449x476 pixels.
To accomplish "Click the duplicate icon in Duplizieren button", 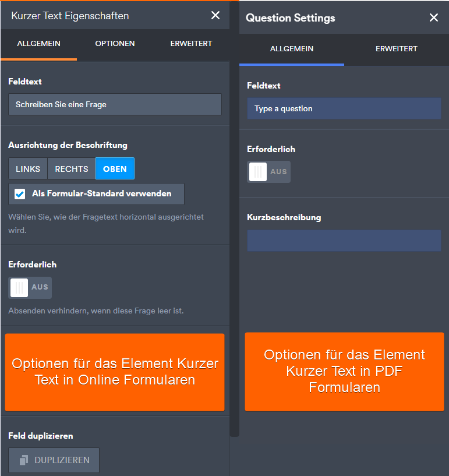I will click(24, 460).
